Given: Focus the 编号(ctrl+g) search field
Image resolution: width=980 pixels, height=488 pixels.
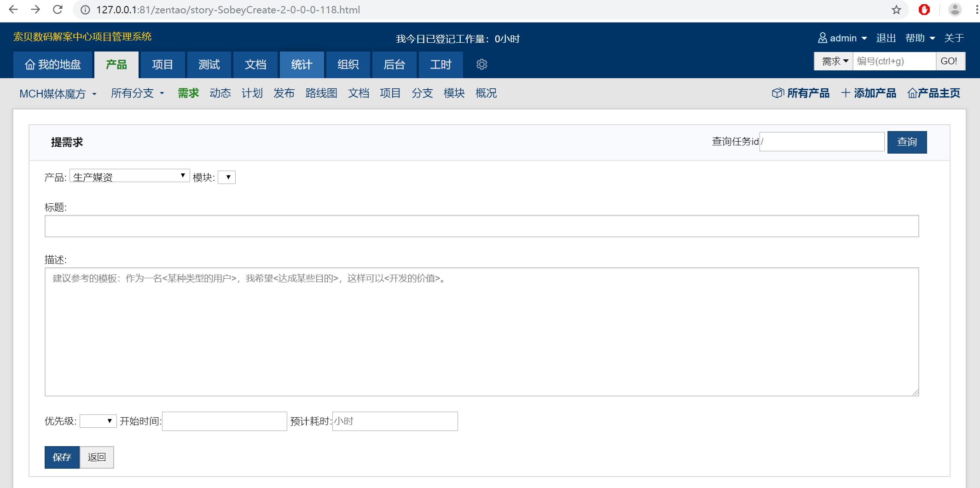Looking at the screenshot, I should (894, 61).
